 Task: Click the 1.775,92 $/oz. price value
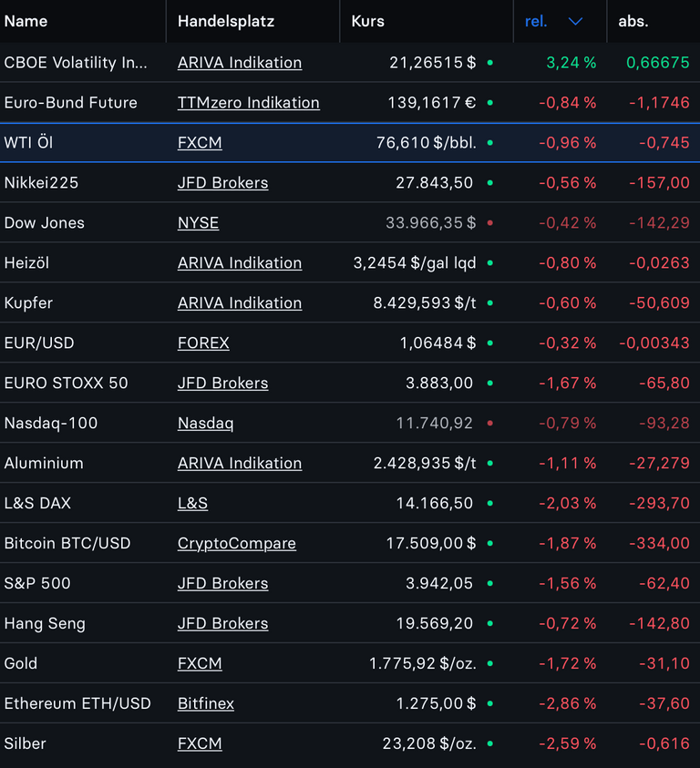click(x=423, y=663)
